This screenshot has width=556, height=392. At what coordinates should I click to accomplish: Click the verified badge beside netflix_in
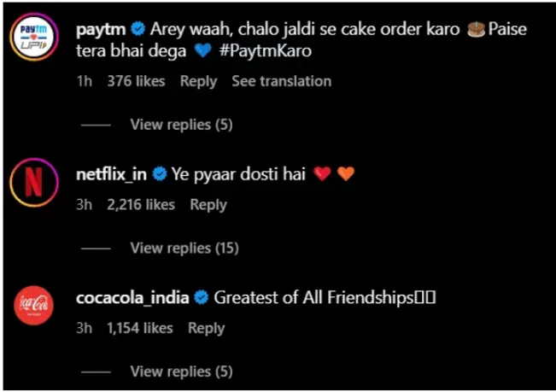(159, 174)
